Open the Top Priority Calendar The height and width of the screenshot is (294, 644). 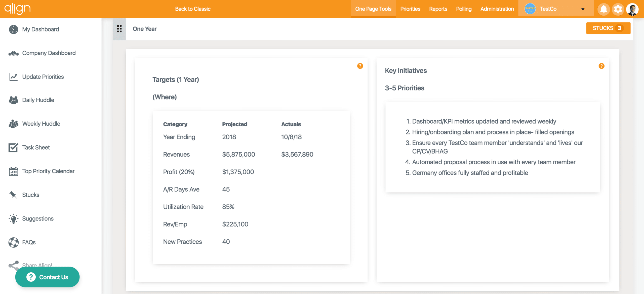point(13,171)
